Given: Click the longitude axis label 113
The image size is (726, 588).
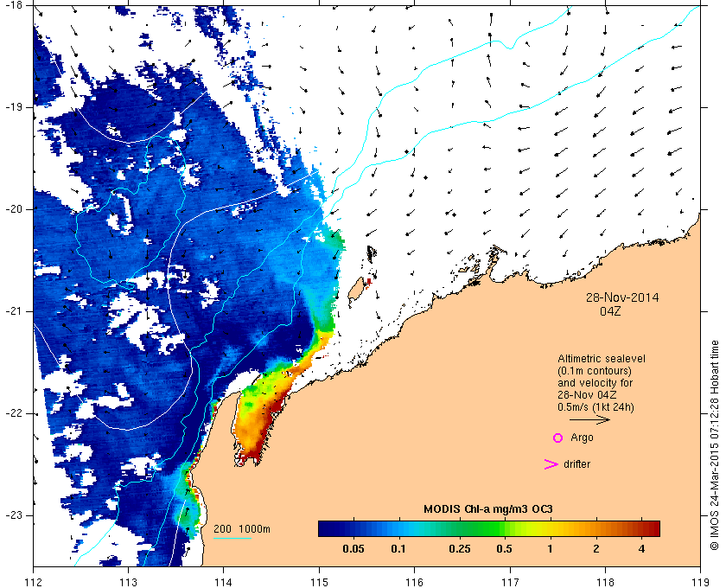Looking at the screenshot, I should coord(128,582).
